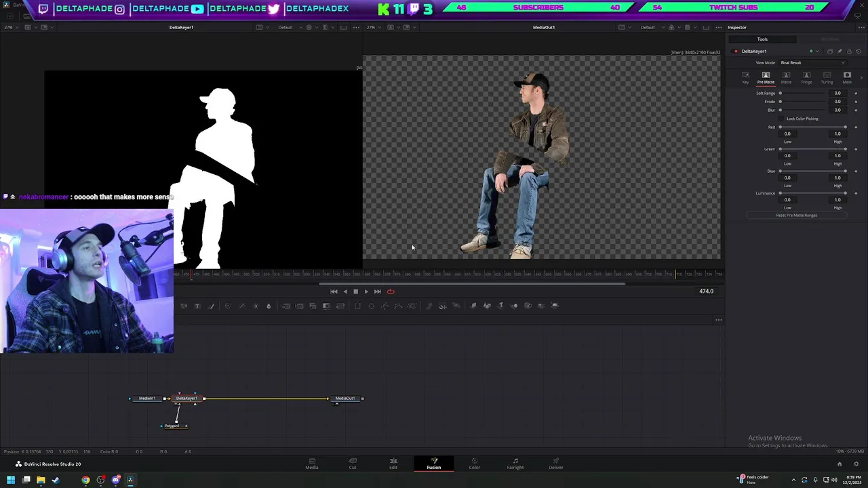Toggle the red loop playback button
The width and height of the screenshot is (868, 488).
pos(391,291)
